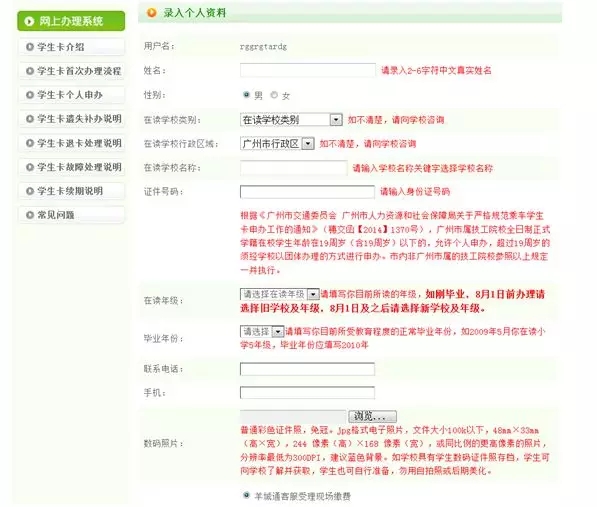Click the bullet icon beside 常见问题
597x507 pixels.
pos(30,215)
